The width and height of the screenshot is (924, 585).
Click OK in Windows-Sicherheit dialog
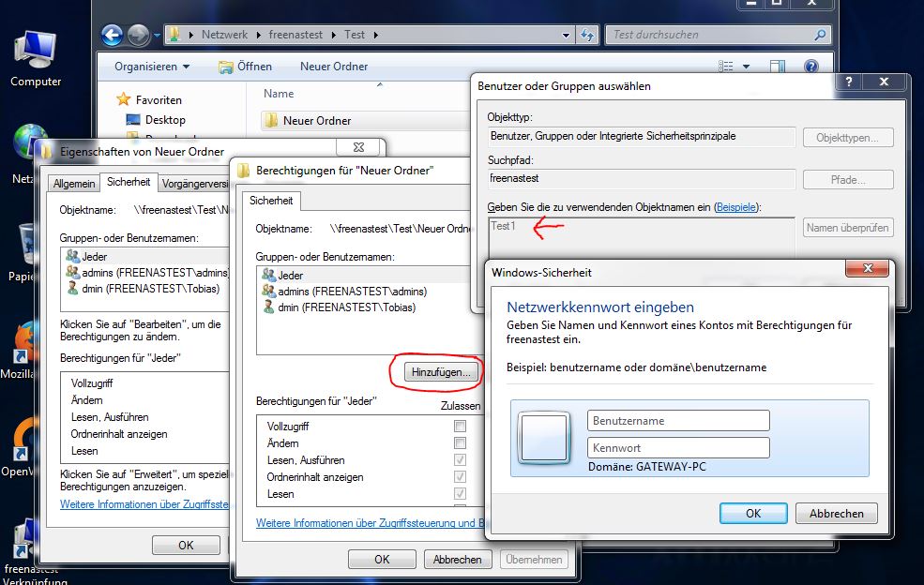(753, 513)
